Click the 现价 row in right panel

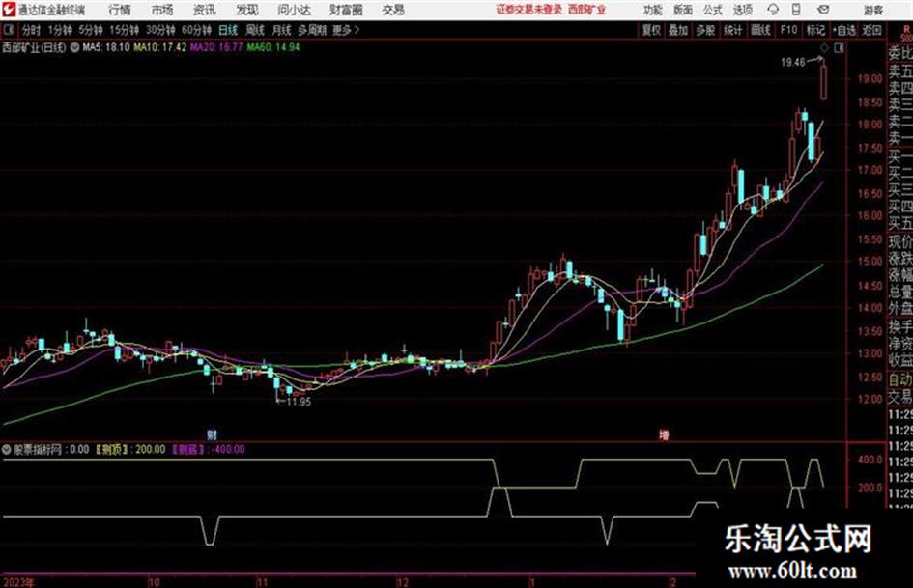tap(900, 241)
